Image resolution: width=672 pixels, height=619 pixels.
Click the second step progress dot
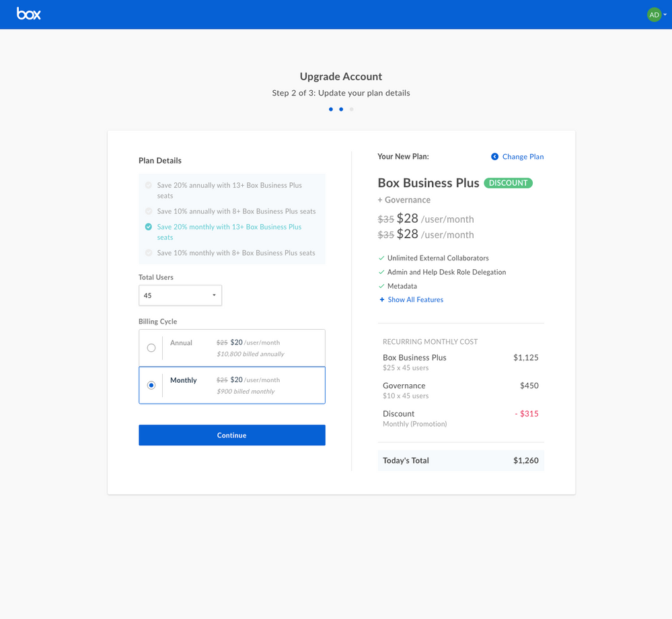point(341,109)
